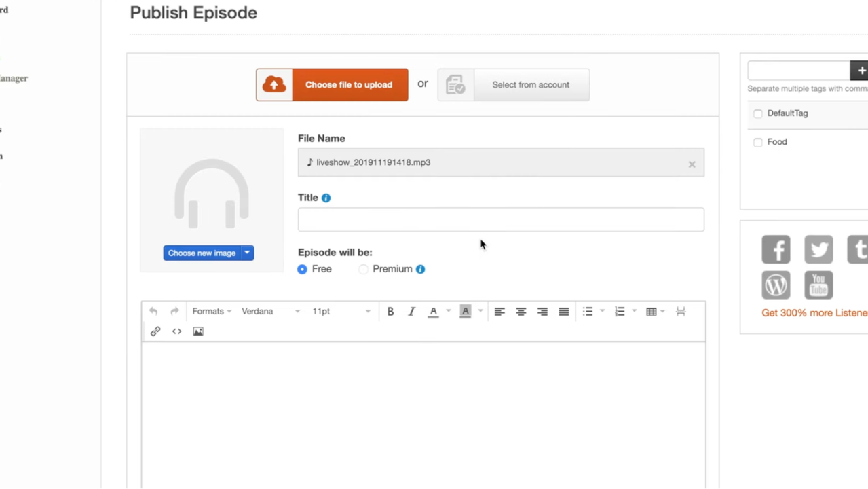Align text to center
Screen dimensions: 868x489
(x=521, y=312)
